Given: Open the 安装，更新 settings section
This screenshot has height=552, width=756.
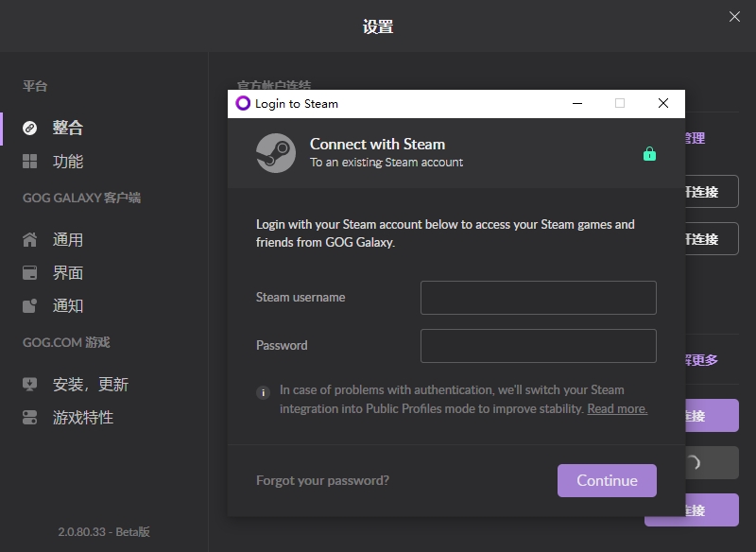Looking at the screenshot, I should click(90, 385).
